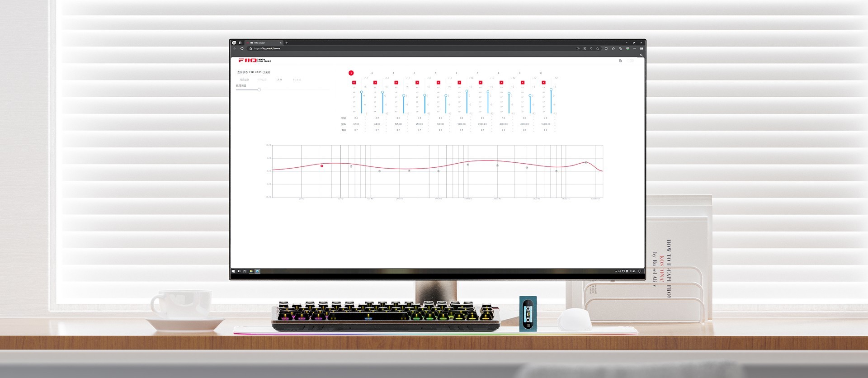Click band 6 gain slider handle
The image size is (868, 378).
tap(467, 91)
